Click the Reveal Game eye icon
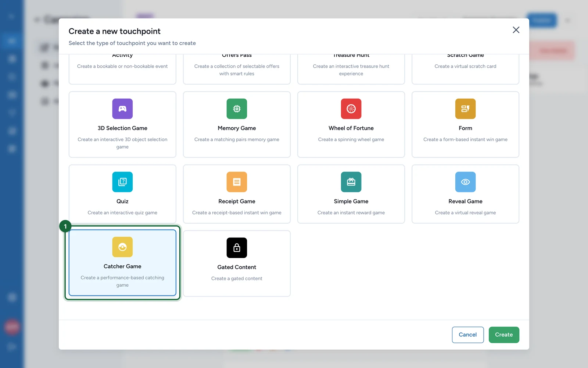This screenshot has width=588, height=368. pos(465,182)
